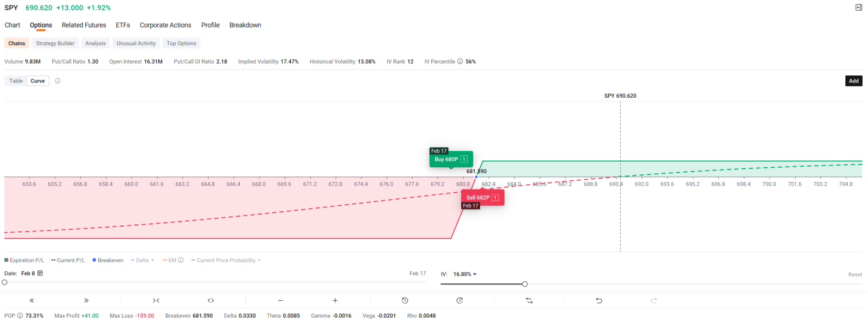Viewport: 868px width, 322px height.
Task: Click the SPY ticker symbol heading
Action: point(11,8)
